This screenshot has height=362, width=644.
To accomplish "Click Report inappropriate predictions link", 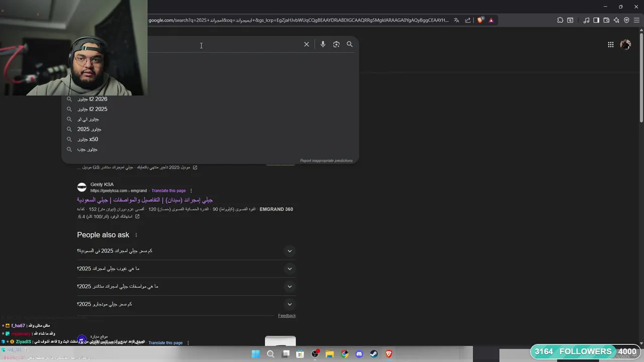I will tap(326, 161).
